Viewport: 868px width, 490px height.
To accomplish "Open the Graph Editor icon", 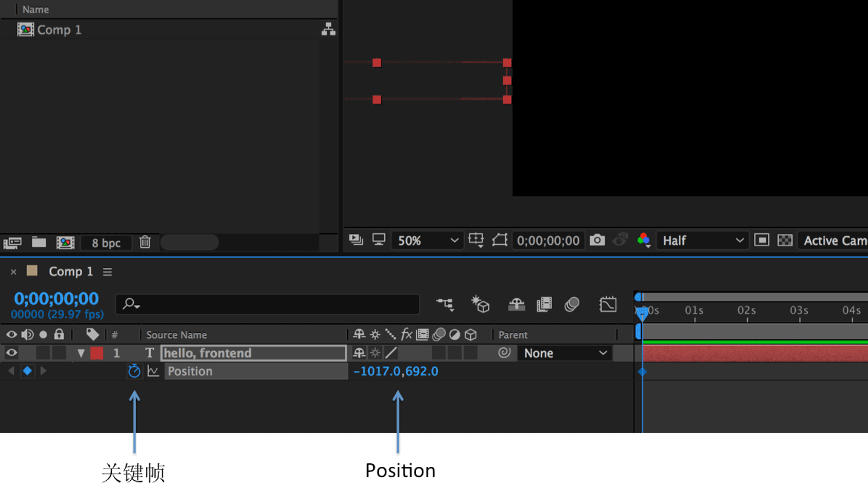I will point(608,304).
